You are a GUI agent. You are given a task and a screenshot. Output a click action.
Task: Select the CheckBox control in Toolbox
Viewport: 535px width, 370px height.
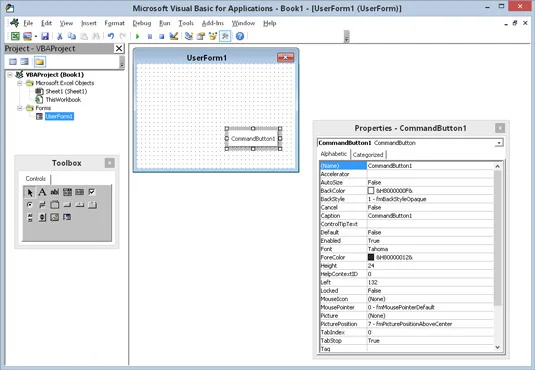[92, 192]
